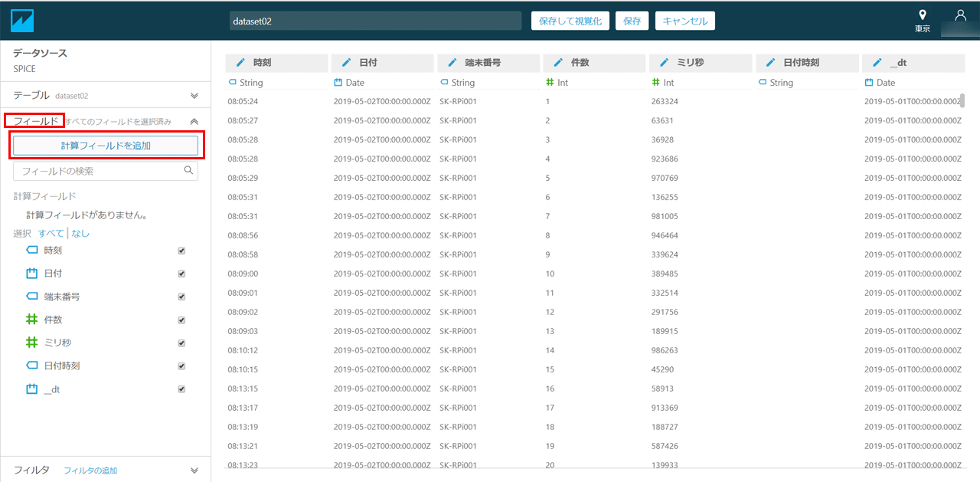This screenshot has width=980, height=482.
Task: Change data type of 日付時刻 column (String)
Action: pos(776,83)
